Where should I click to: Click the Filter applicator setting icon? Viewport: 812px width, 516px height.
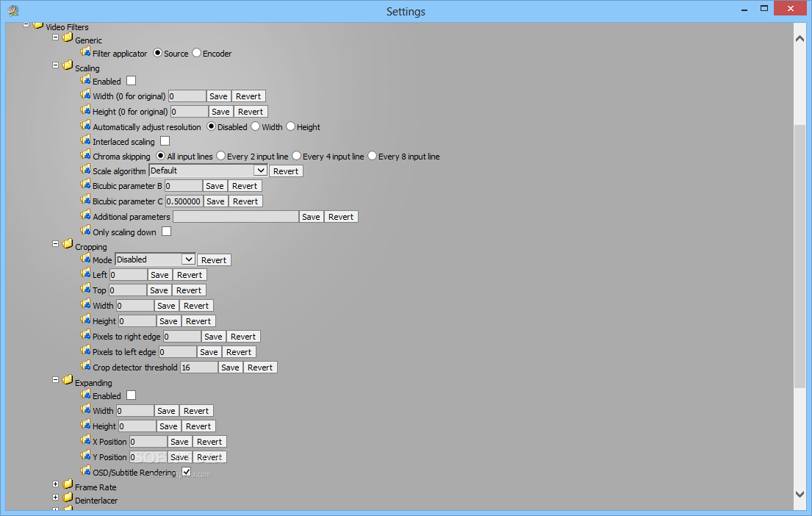point(85,51)
